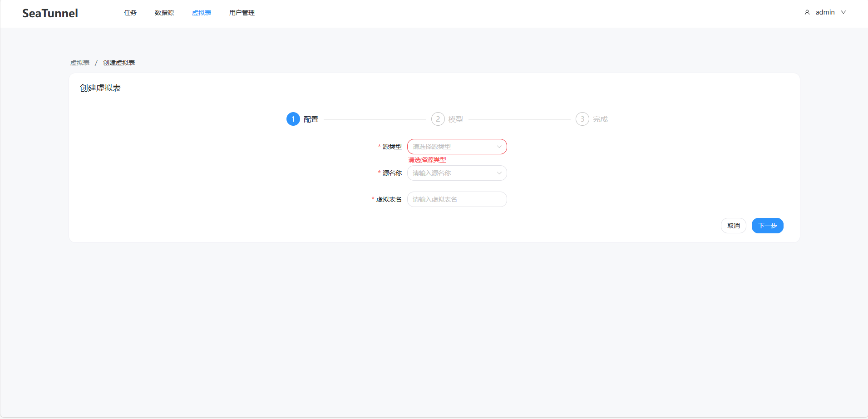Open the 源名称 select box
Screen dimensions: 868x419
tap(457, 173)
